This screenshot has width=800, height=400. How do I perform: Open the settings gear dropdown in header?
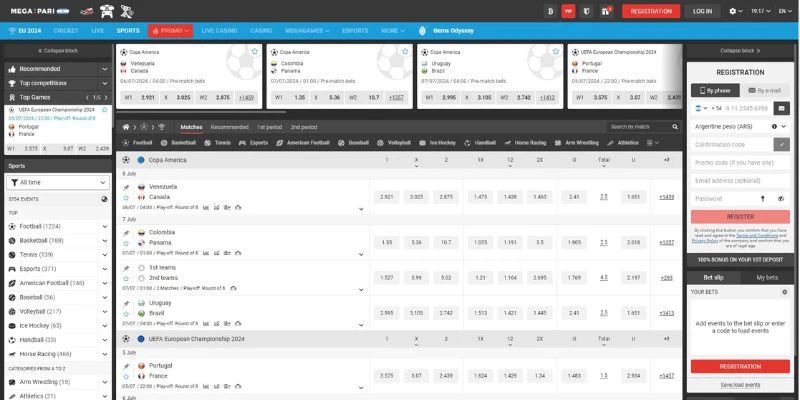736,11
